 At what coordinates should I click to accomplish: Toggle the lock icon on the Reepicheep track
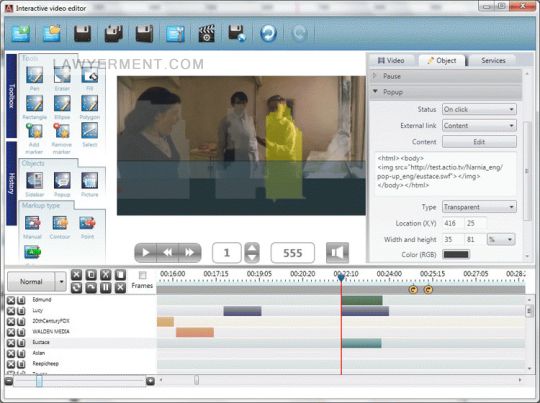point(21,364)
